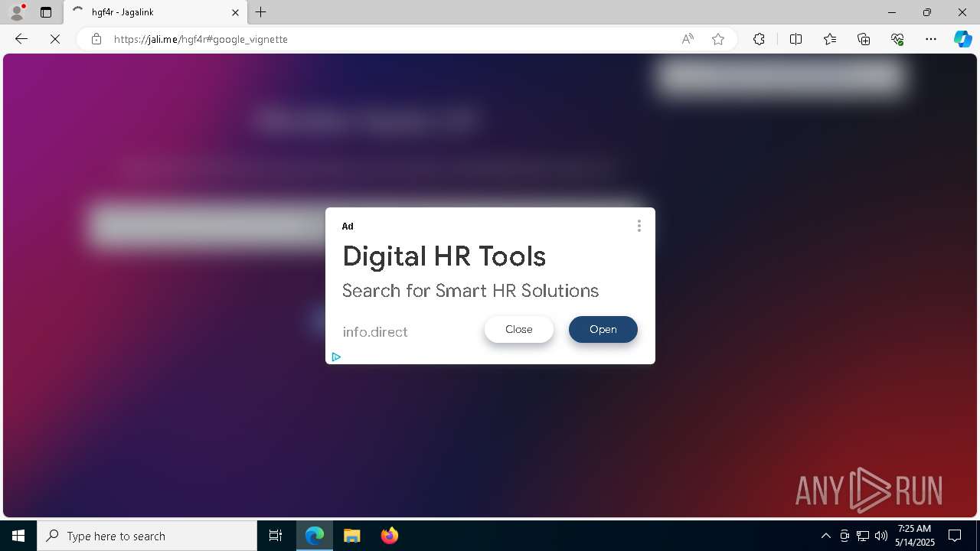Open the notification center icon
The width and height of the screenshot is (980, 551).
click(955, 536)
